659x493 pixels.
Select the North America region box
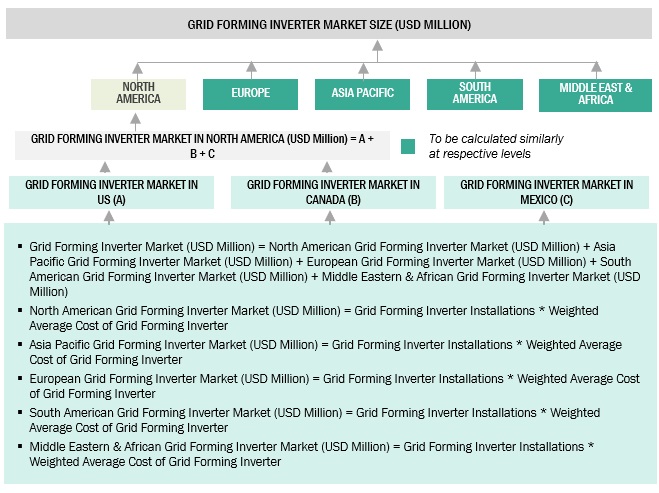pyautogui.click(x=139, y=93)
